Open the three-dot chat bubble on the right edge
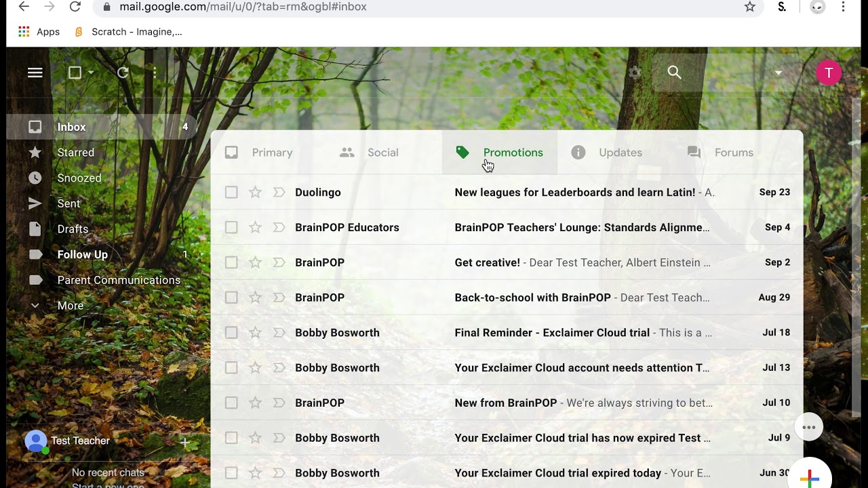The height and width of the screenshot is (488, 868). pyautogui.click(x=808, y=427)
